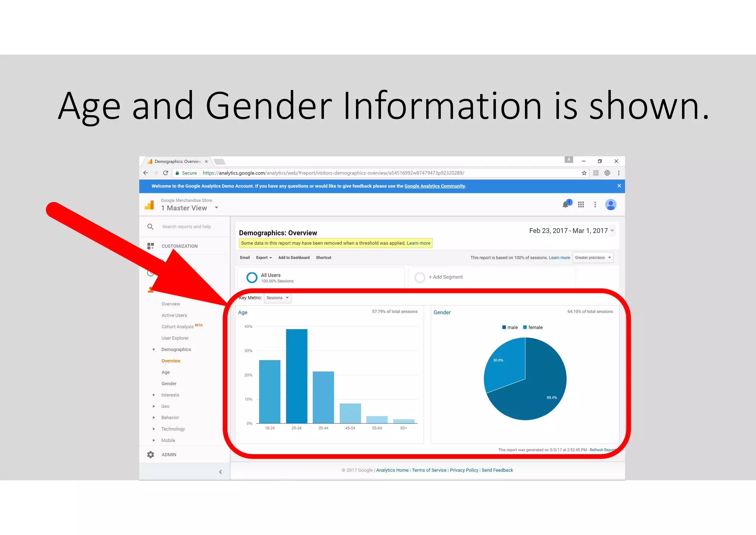Click Refresh Report link
This screenshot has width=756, height=535.
pyautogui.click(x=603, y=450)
